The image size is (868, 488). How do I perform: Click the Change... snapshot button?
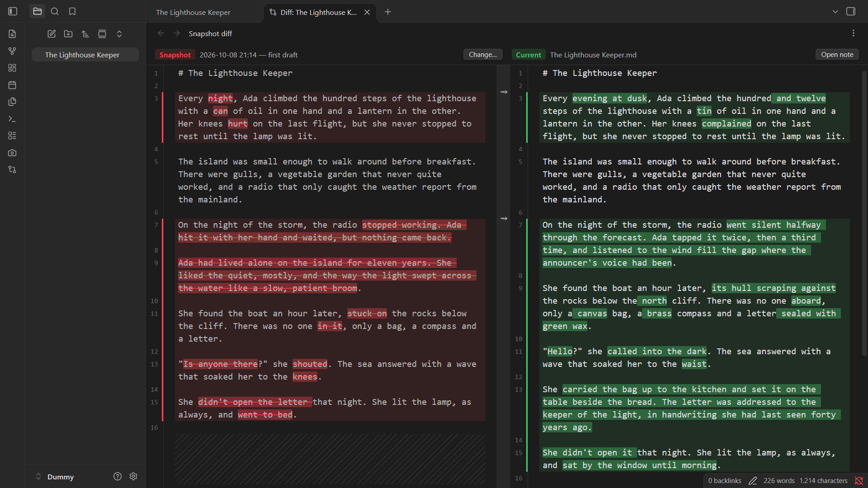pyautogui.click(x=483, y=55)
